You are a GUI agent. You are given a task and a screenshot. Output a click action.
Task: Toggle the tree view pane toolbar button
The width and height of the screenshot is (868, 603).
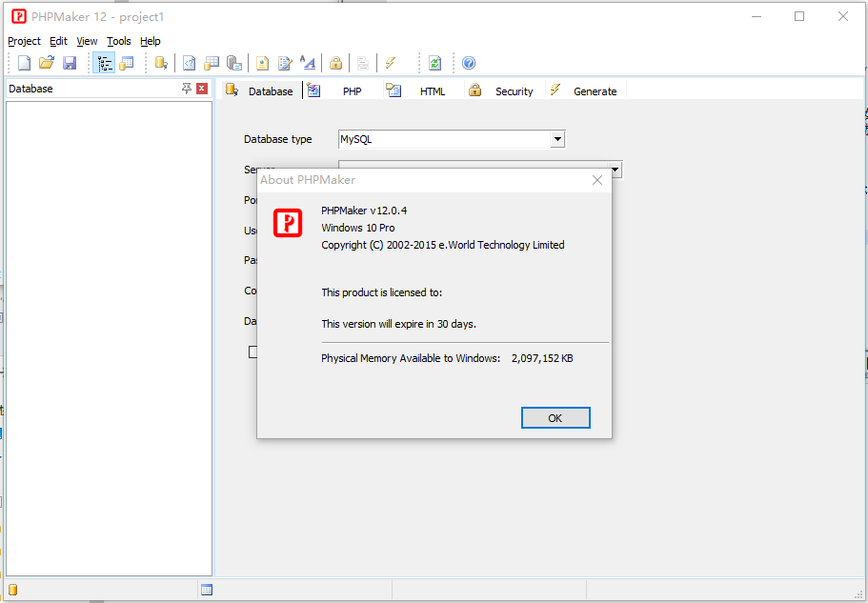point(103,63)
